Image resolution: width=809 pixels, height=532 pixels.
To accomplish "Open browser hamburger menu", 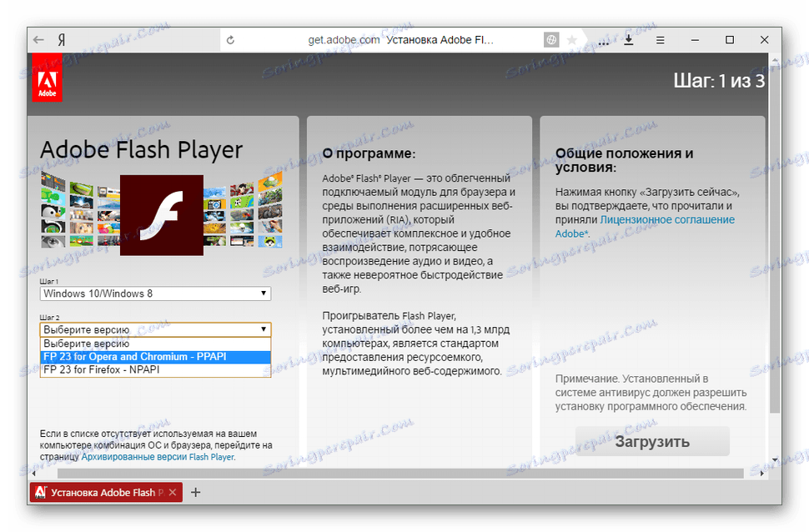I will pos(660,40).
